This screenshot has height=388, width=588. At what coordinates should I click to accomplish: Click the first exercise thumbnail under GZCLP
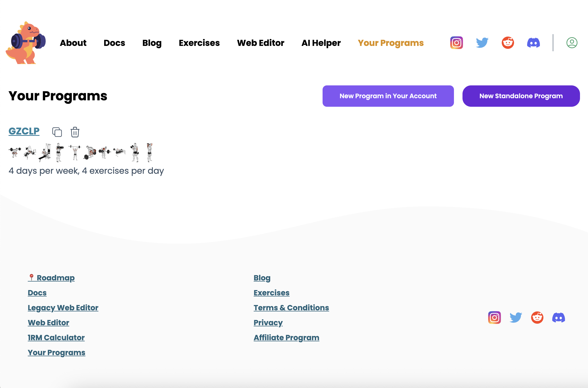(15, 152)
